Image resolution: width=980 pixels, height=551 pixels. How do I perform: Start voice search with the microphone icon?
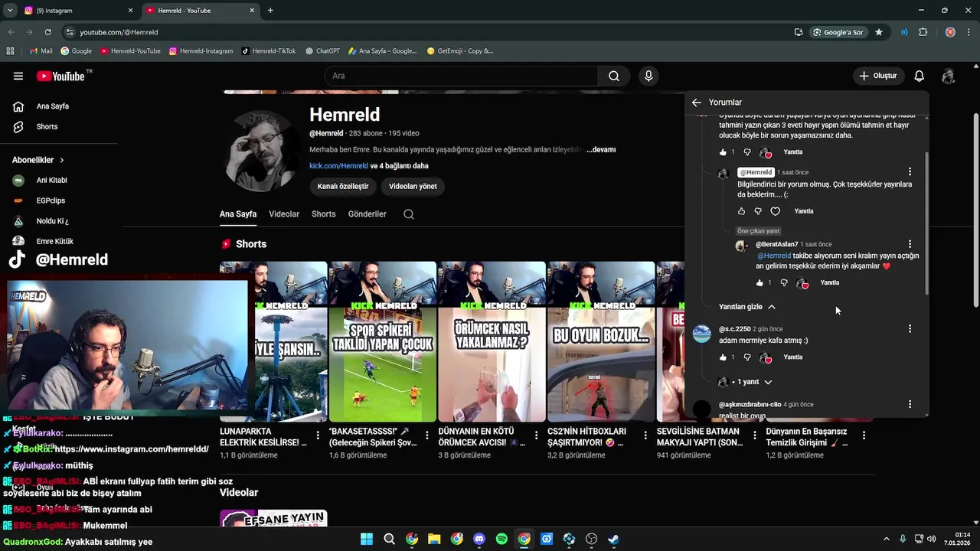pos(648,76)
